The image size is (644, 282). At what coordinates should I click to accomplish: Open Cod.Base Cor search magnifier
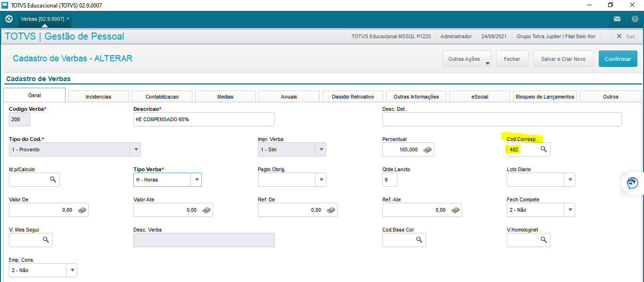pyautogui.click(x=419, y=240)
